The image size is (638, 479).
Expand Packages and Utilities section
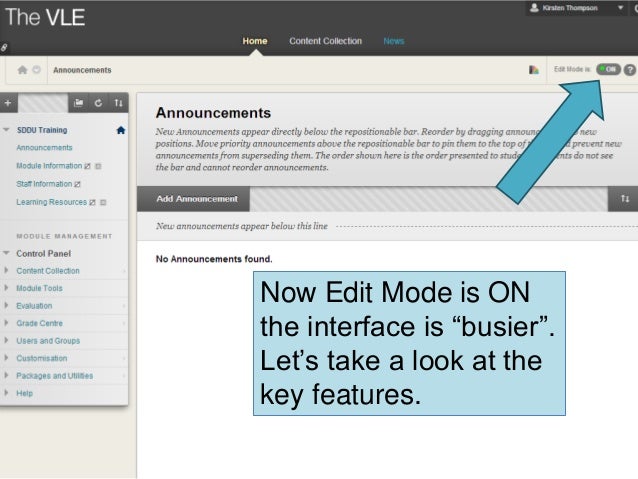point(6,375)
